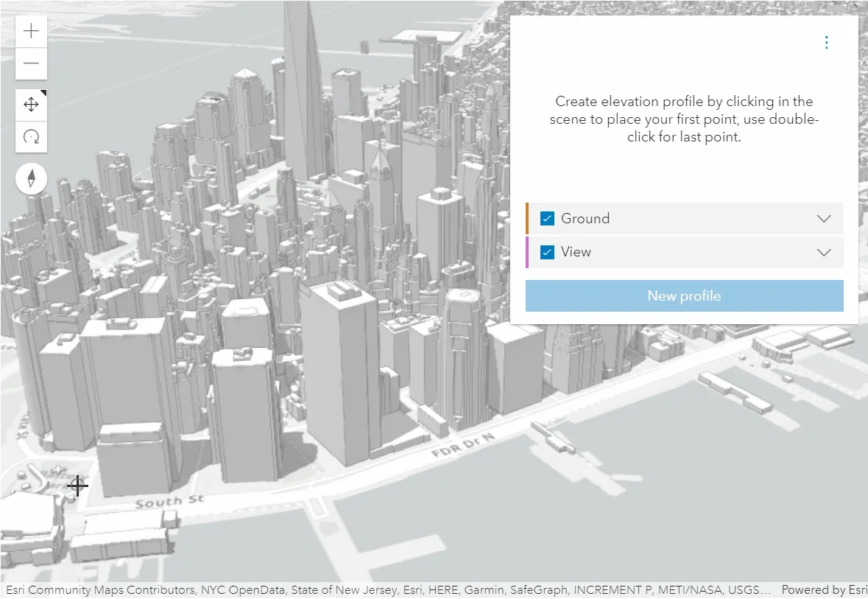Screen dimensions: 868x599
Task: Click the zoom in plus button
Action: (x=31, y=32)
